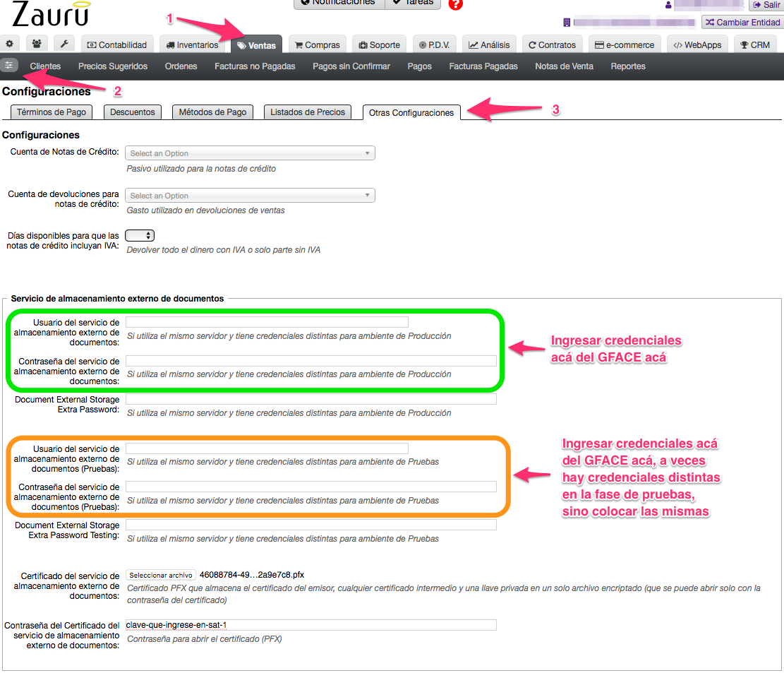784x673 pixels.
Task: Open the P.D.V. module tab
Action: click(434, 44)
